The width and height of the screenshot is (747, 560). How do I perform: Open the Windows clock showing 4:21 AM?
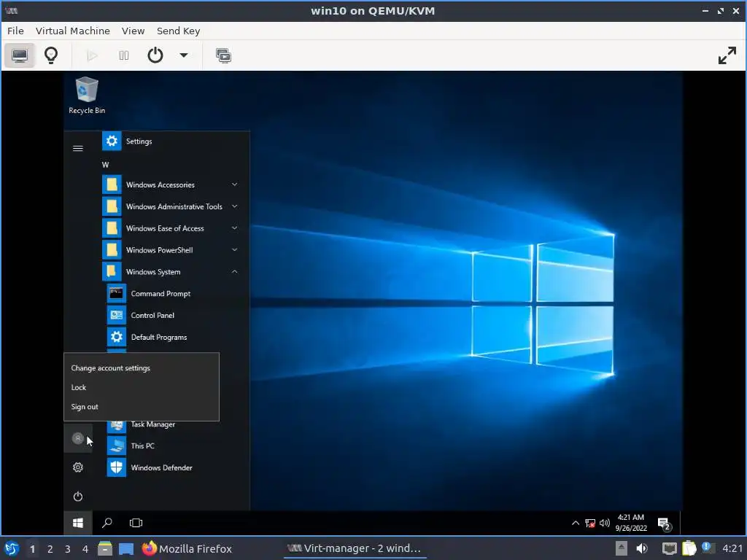click(x=631, y=523)
